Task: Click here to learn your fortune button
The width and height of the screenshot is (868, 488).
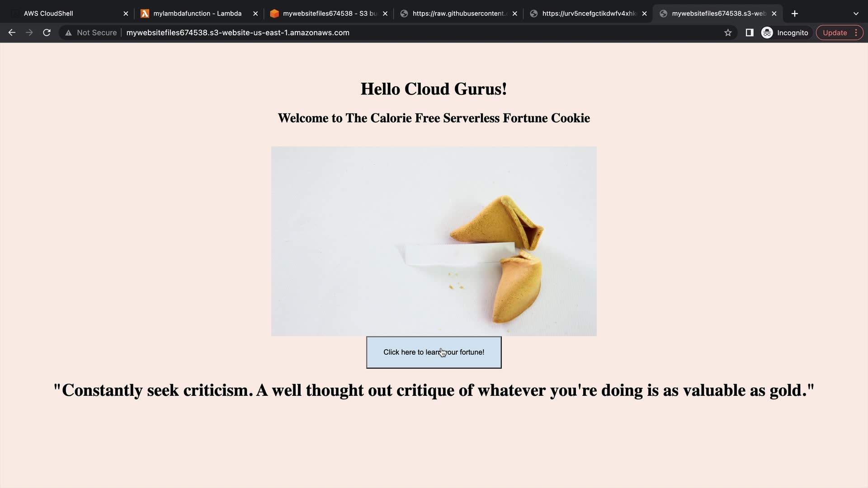Action: pyautogui.click(x=434, y=352)
